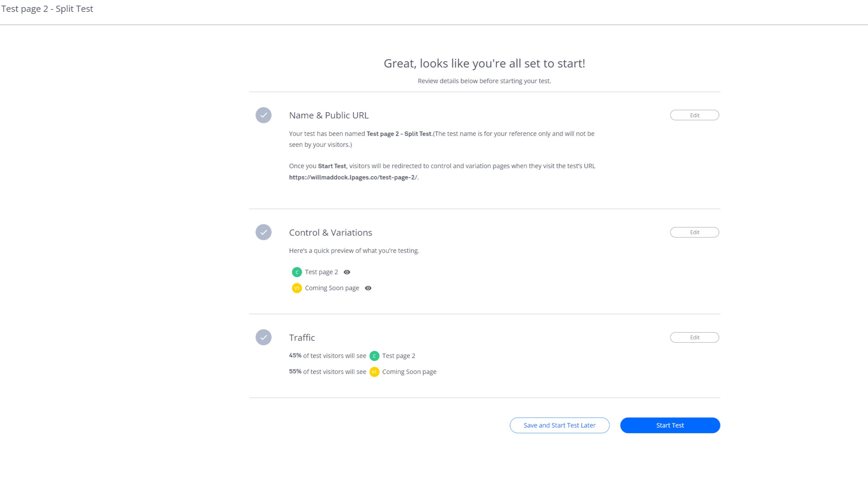Select the Coming Soon page label
The image size is (868, 487).
pos(332,288)
